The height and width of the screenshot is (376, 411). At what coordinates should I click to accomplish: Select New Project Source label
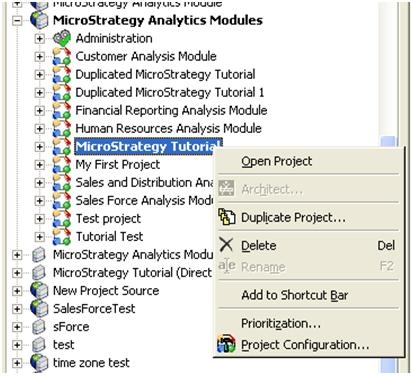106,290
